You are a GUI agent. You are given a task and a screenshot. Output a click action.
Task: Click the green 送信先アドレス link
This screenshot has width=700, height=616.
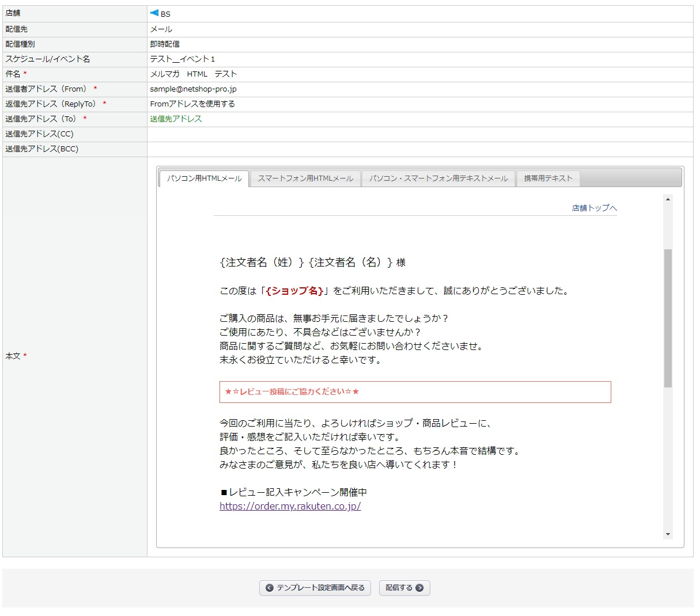point(176,119)
